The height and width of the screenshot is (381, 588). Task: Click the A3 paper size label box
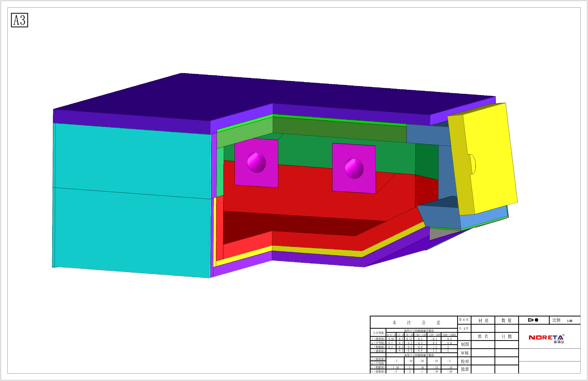coord(20,20)
